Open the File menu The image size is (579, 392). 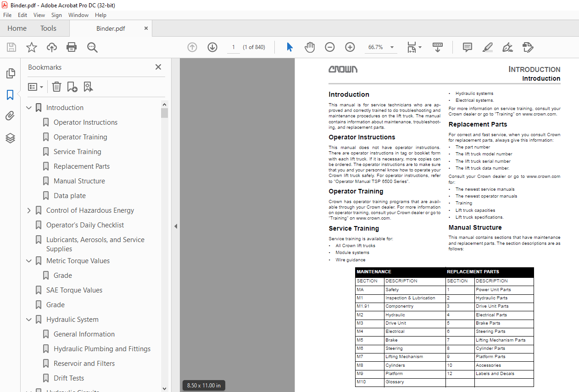(x=7, y=15)
